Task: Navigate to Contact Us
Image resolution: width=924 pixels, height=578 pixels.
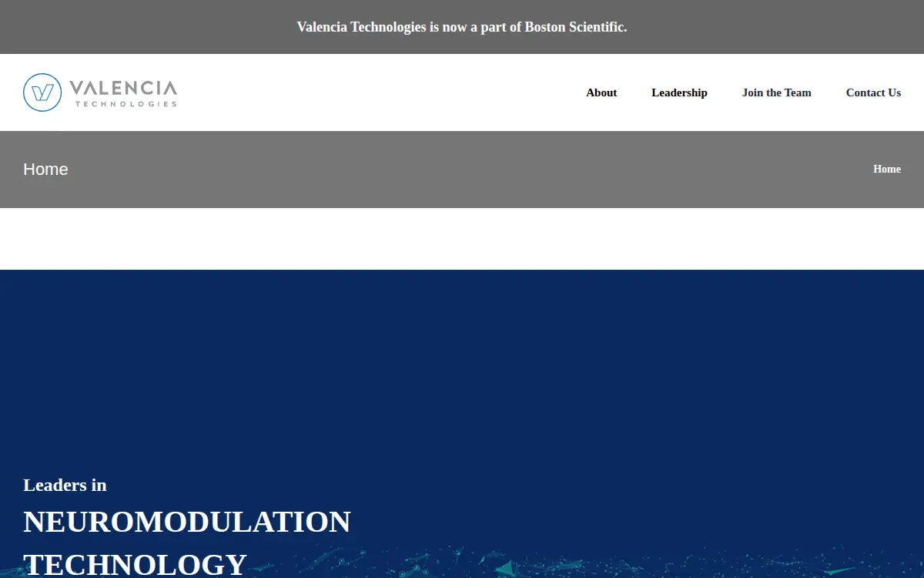Action: pyautogui.click(x=873, y=92)
